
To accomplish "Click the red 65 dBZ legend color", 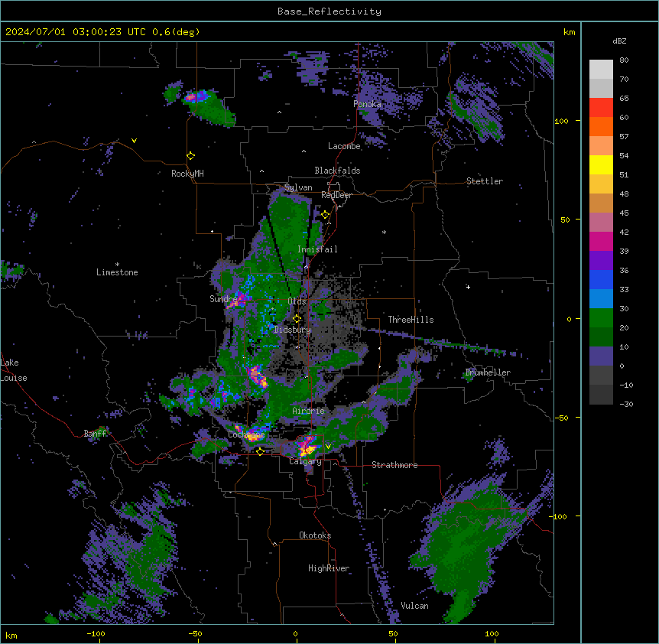I will point(601,108).
